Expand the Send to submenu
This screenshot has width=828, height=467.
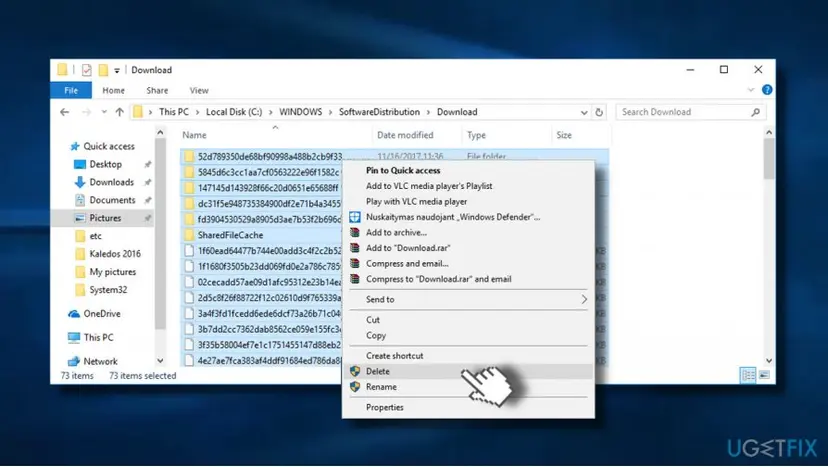pyautogui.click(x=468, y=300)
